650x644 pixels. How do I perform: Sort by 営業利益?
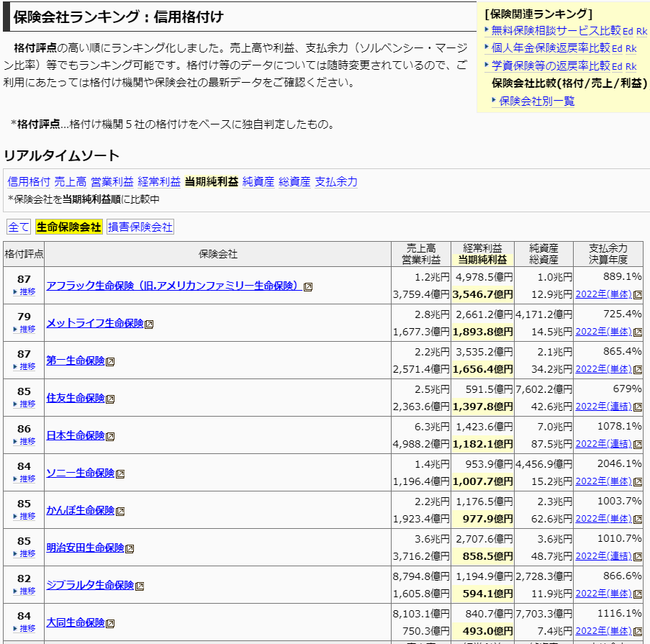point(112,181)
